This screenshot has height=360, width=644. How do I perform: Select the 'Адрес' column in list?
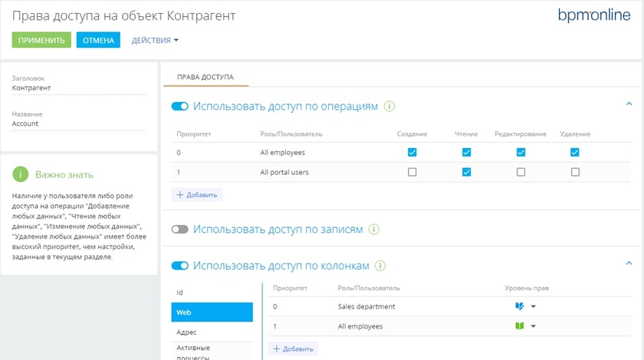[186, 332]
